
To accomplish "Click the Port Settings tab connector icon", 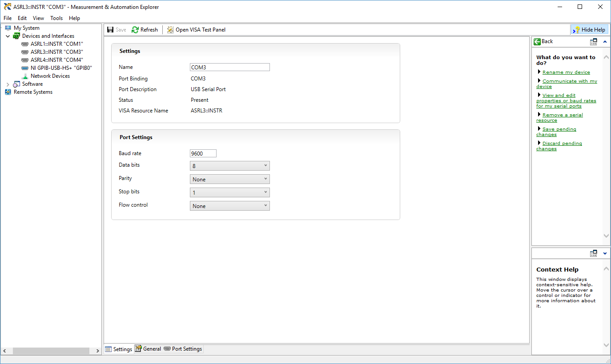I will pyautogui.click(x=167, y=349).
